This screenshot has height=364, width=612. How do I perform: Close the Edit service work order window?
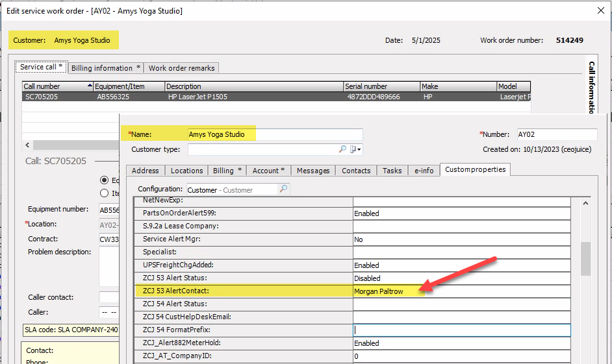coord(601,10)
